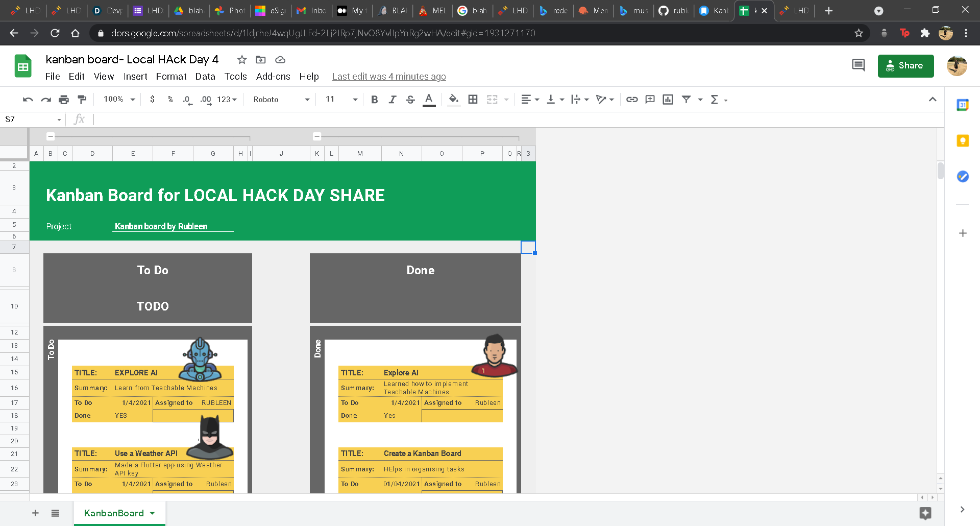Insert a comment from toolbar
This screenshot has width=980, height=526.
pos(650,100)
